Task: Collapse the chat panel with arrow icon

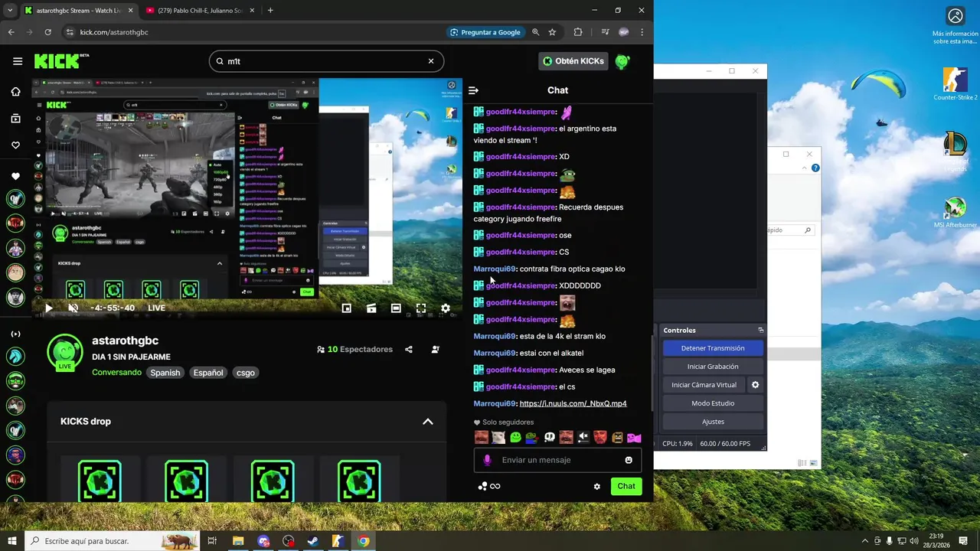Action: tap(473, 90)
